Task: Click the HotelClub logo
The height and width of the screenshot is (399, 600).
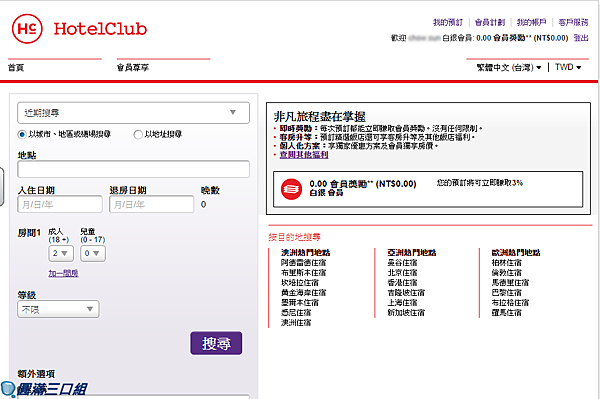Action: pos(80,29)
